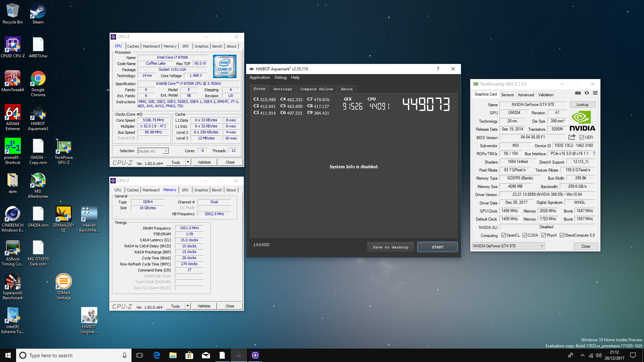Viewport: 644px width, 362px height.
Task: Open Bench tab in top CPU-Z
Action: pos(217,46)
